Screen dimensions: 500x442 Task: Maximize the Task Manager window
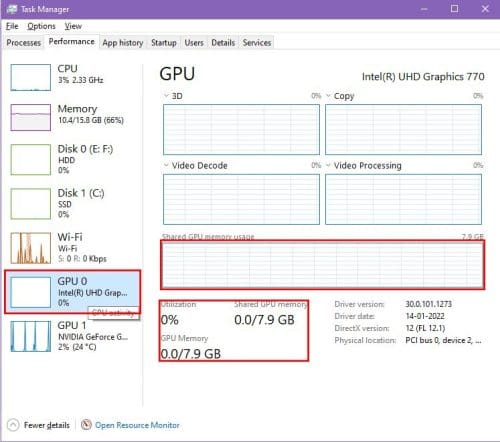point(454,9)
